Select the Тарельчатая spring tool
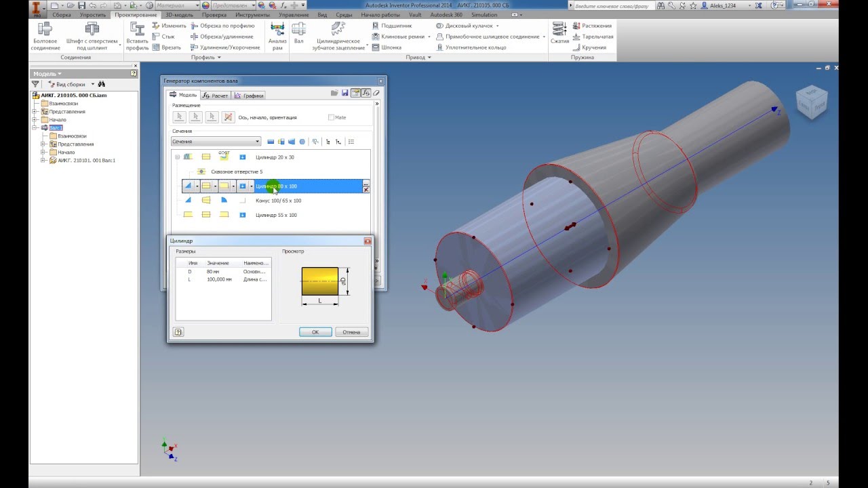The image size is (868, 488). tap(593, 37)
